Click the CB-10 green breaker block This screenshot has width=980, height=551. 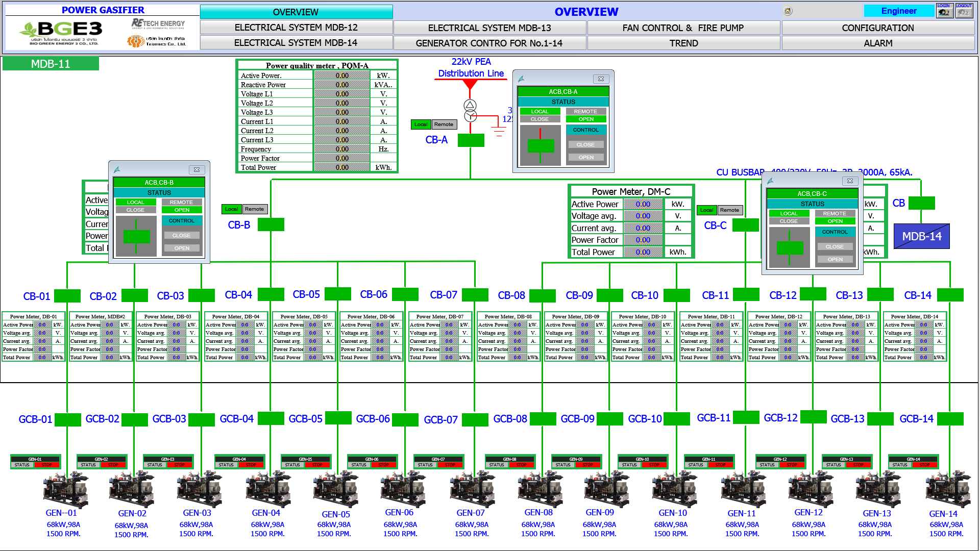click(676, 295)
